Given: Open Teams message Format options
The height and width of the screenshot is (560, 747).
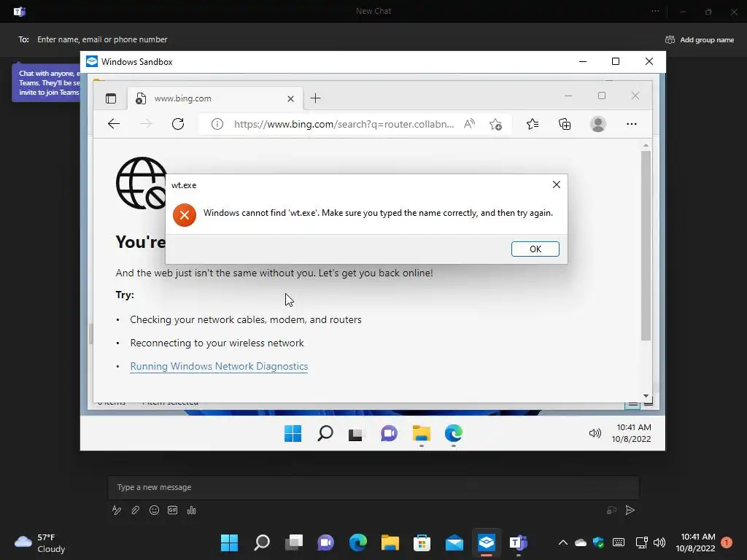Looking at the screenshot, I should [117, 510].
